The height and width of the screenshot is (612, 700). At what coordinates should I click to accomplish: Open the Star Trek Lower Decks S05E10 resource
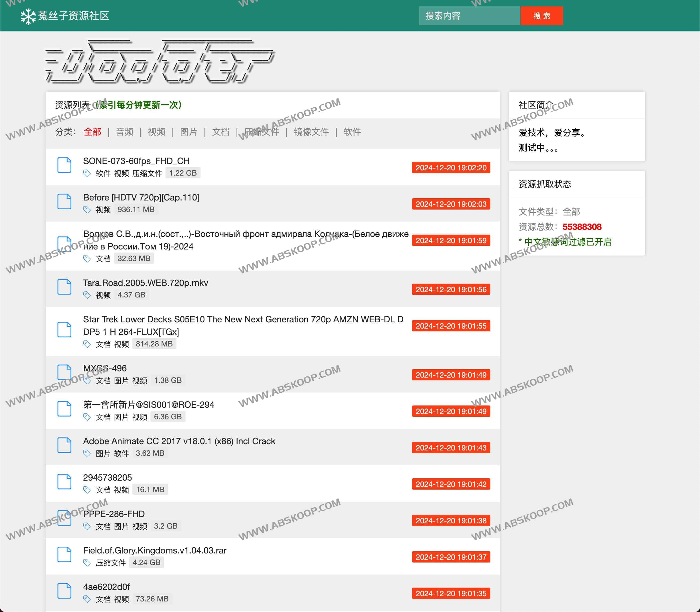[x=243, y=325]
